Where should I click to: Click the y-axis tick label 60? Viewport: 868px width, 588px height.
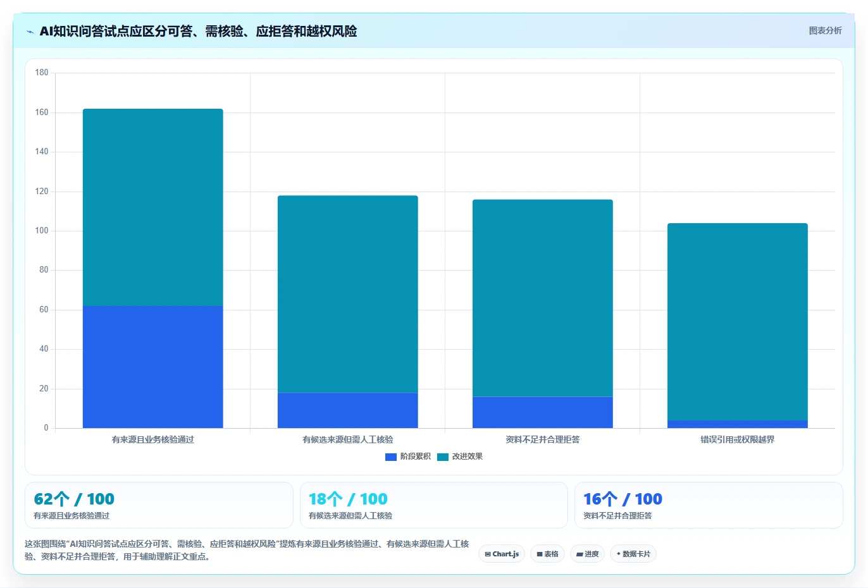tap(44, 310)
